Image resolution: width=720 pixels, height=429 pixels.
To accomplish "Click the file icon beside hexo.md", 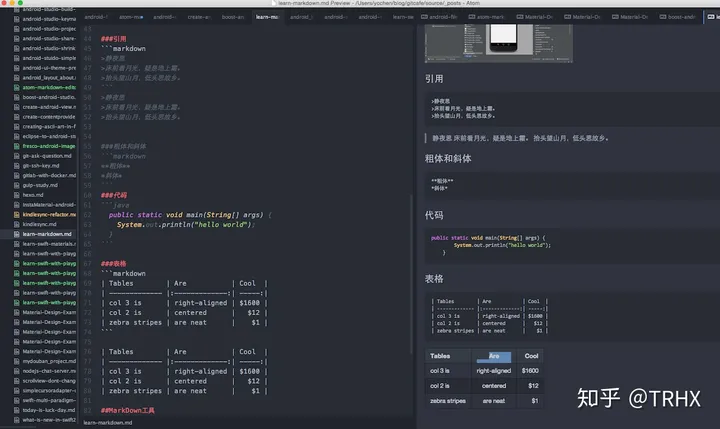I will [17, 195].
